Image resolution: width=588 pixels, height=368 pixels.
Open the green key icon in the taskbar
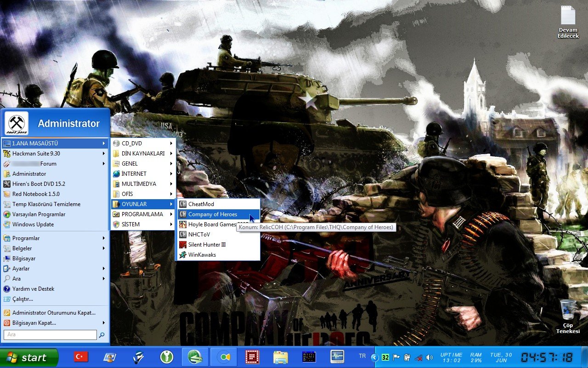pyautogui.click(x=167, y=357)
